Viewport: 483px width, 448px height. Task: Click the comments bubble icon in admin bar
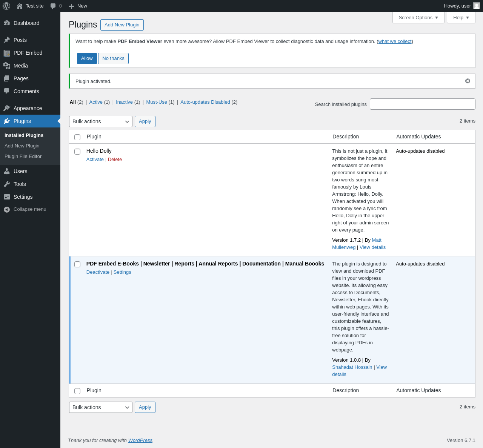pos(53,6)
